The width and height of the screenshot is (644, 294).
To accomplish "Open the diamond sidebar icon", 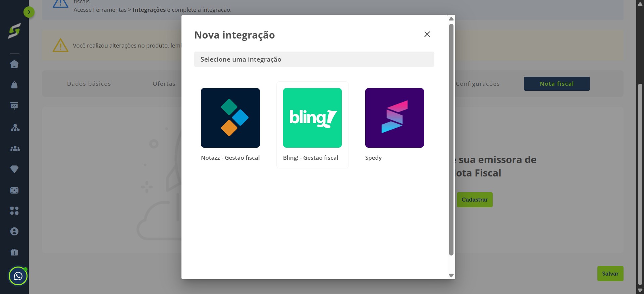I will coord(14,169).
